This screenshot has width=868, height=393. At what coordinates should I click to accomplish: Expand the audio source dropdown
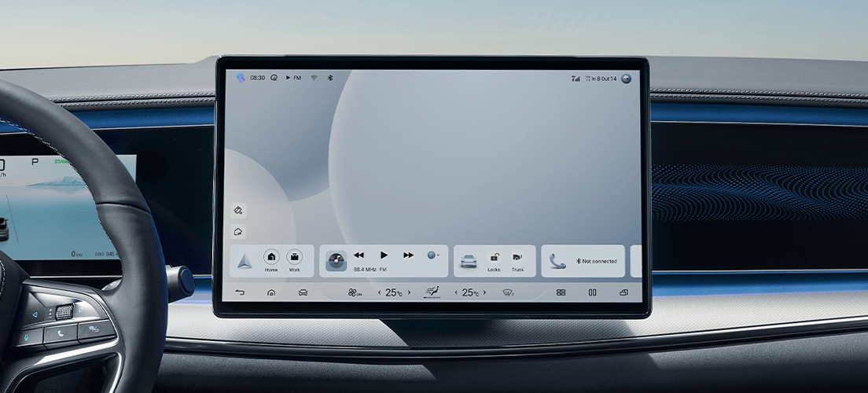tap(433, 255)
